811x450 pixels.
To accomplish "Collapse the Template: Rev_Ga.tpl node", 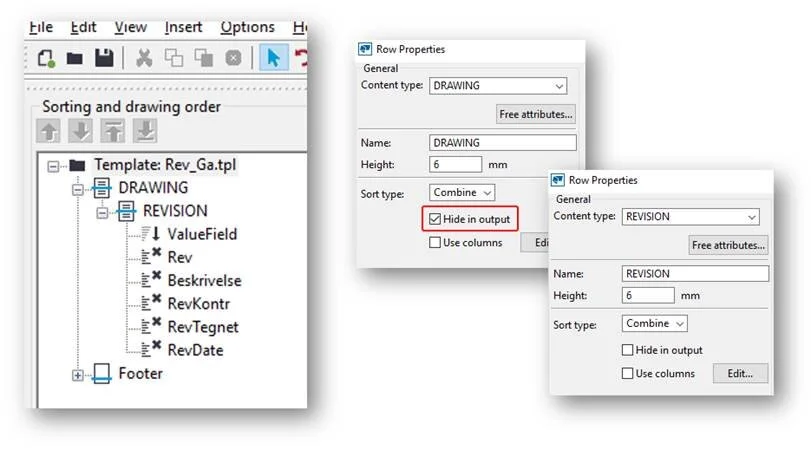I will click(53, 166).
